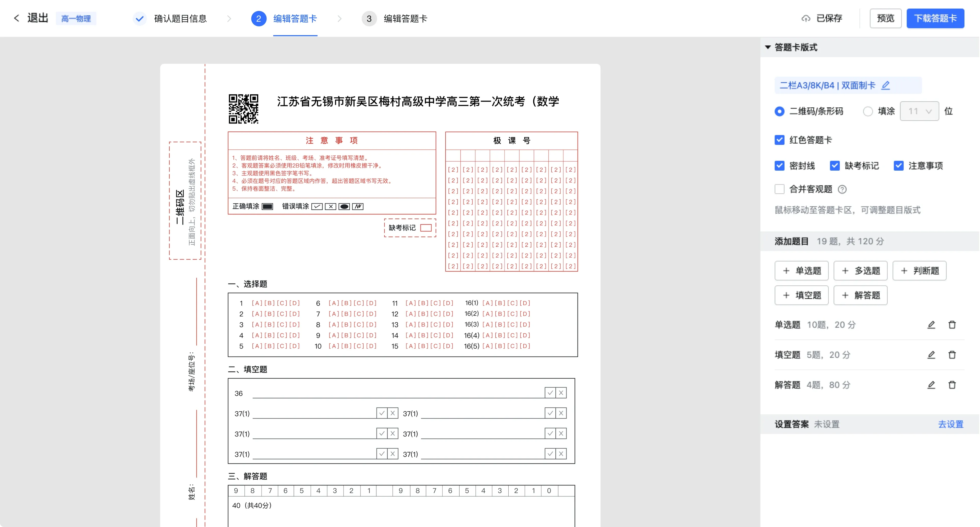Image resolution: width=980 pixels, height=527 pixels.
Task: Click the chevron after step 2 编辑答题卡
Action: coord(340,18)
